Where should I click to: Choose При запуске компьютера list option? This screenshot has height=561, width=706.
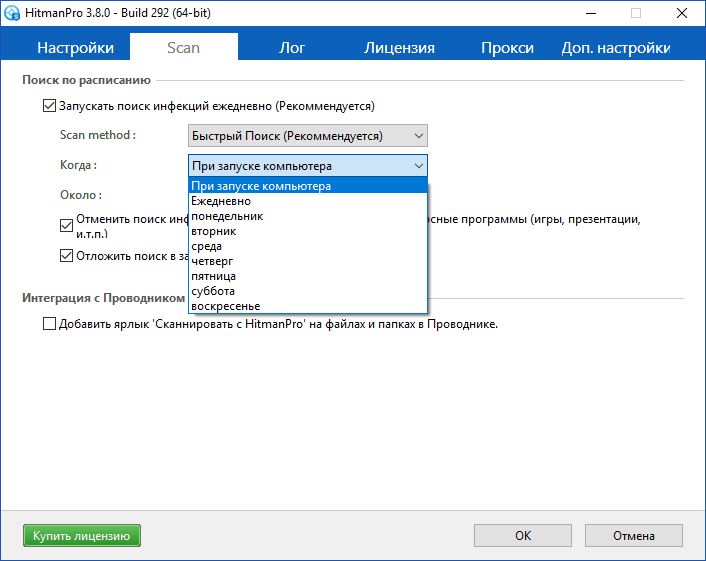point(308,186)
